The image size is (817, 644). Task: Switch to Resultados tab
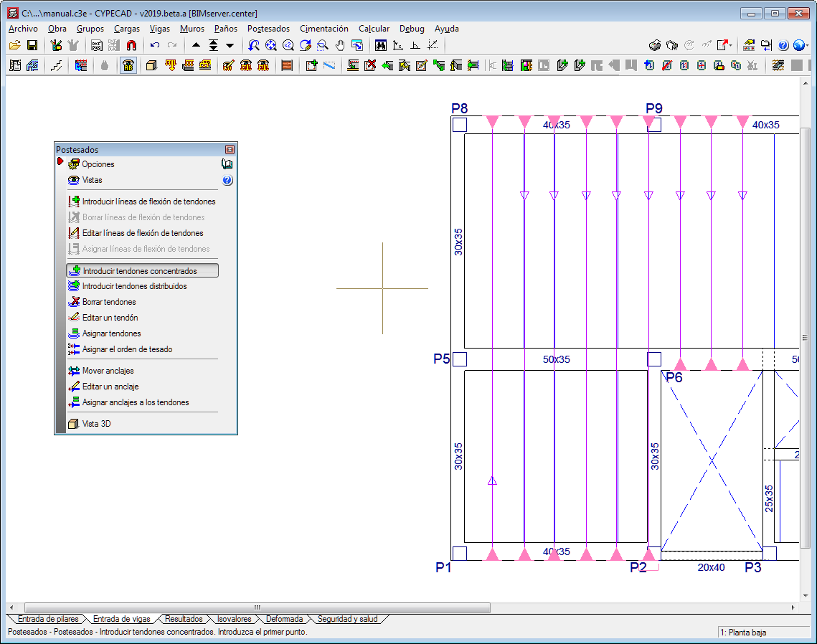184,619
